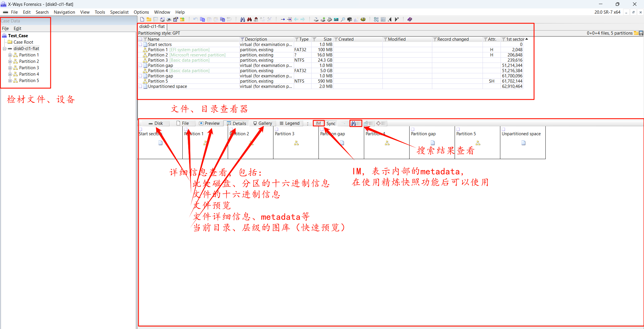The image size is (644, 329).
Task: Sort by the 1st sector column header
Action: point(515,39)
